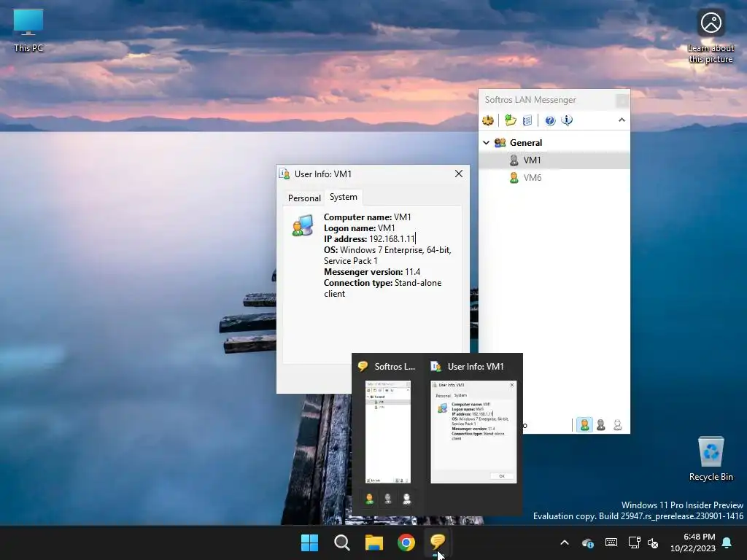Open Windows Search from the taskbar
Screen dimensions: 747x560
[342, 542]
